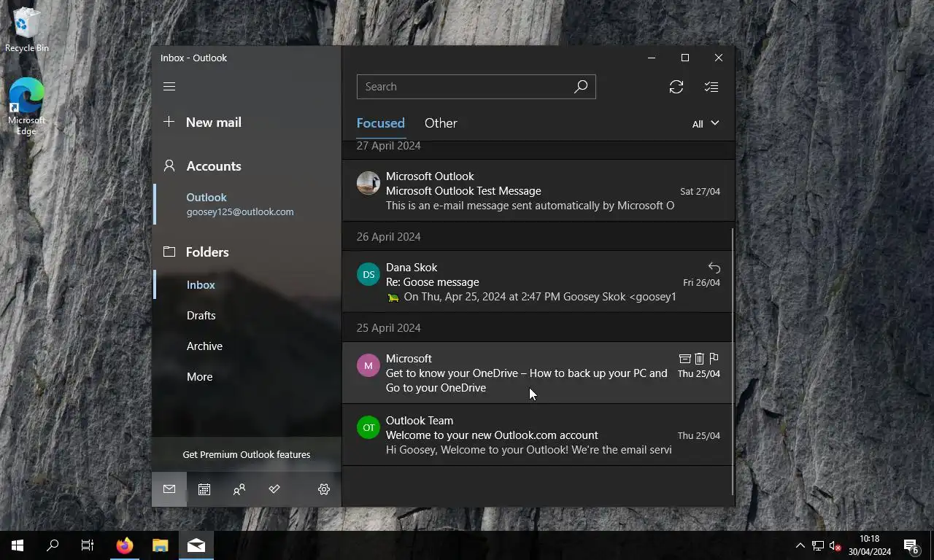Open the Drafts folder
The width and height of the screenshot is (934, 560).
coord(247,316)
